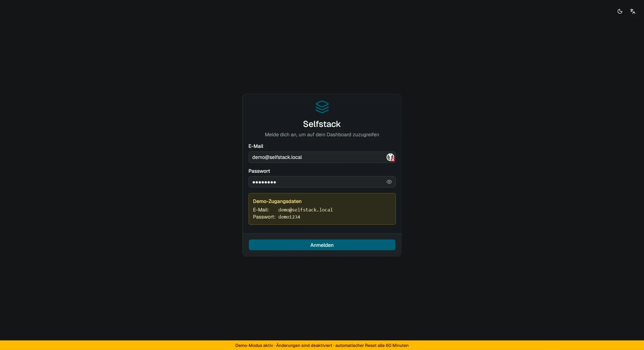
Task: Click the demo password text demo1234
Action: coord(289,217)
